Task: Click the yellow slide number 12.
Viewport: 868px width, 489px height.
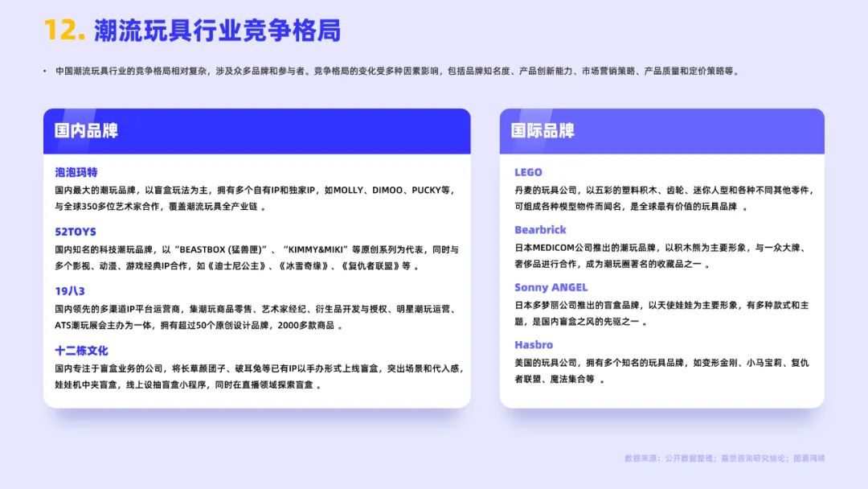Action: [65, 31]
